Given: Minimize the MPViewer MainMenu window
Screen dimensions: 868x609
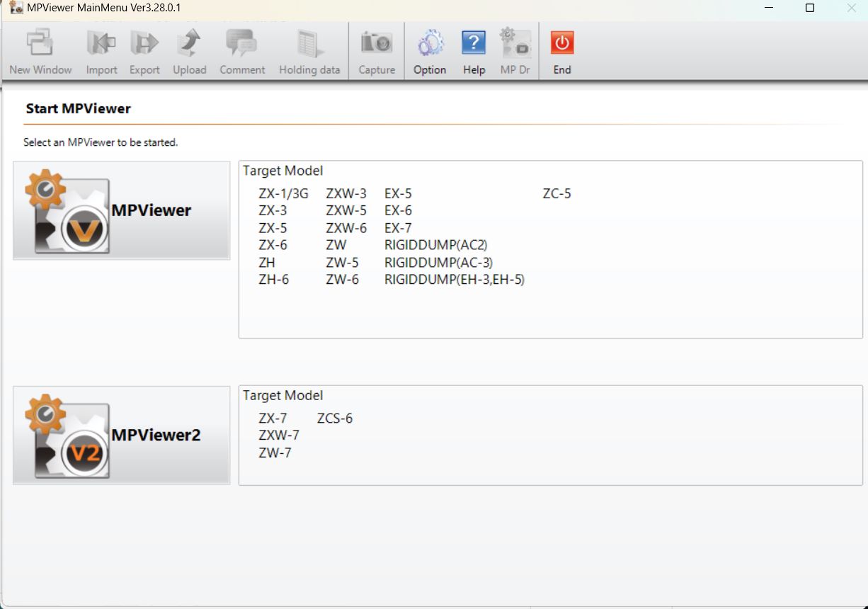Looking at the screenshot, I should click(x=769, y=8).
